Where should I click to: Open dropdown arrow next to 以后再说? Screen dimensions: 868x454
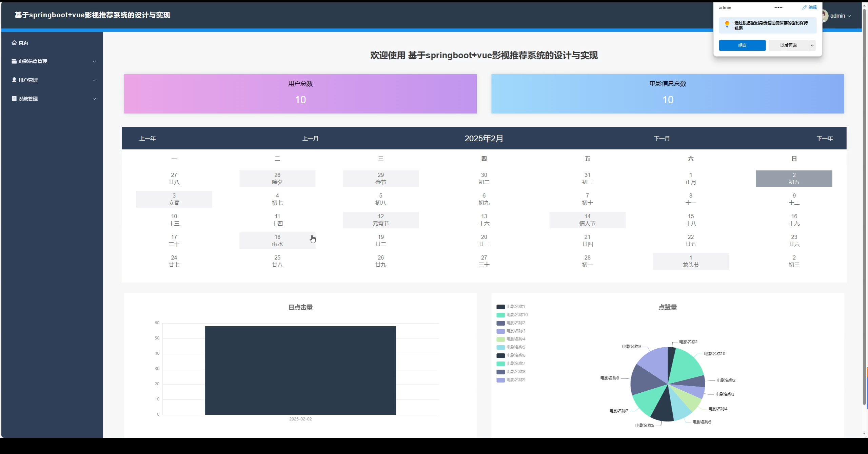[812, 45]
